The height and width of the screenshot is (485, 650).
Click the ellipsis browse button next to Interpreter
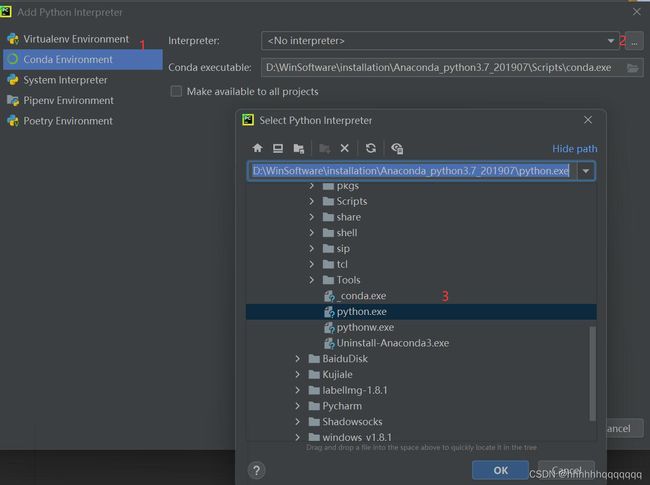click(x=634, y=41)
